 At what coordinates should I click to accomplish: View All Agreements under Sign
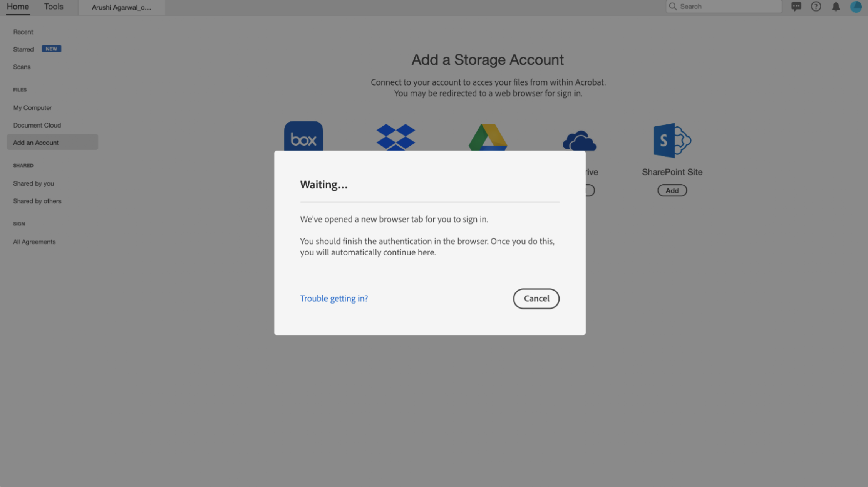[x=34, y=242]
